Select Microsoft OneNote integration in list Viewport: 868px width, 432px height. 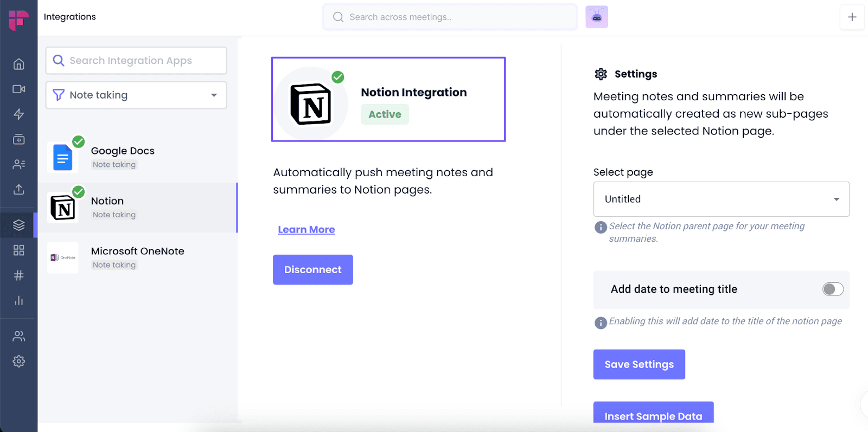(x=137, y=257)
